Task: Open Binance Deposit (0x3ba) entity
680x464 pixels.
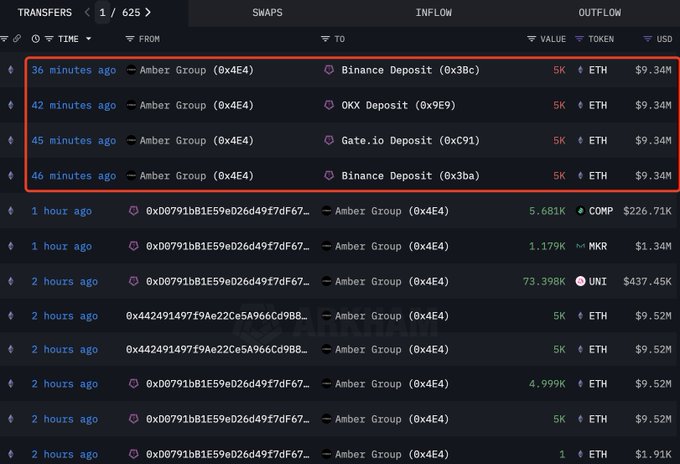Action: pos(410,176)
